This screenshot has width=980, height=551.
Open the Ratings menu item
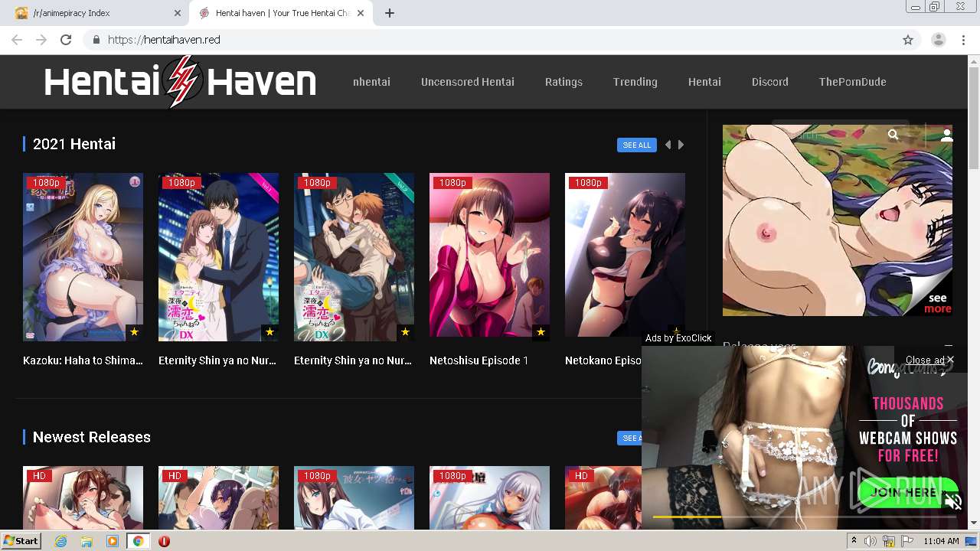click(563, 82)
